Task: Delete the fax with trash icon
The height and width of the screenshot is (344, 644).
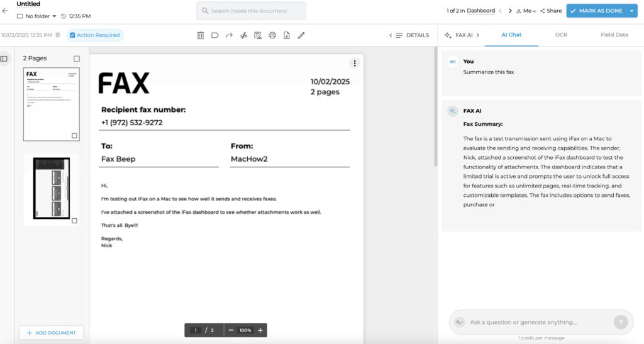Action: point(201,35)
